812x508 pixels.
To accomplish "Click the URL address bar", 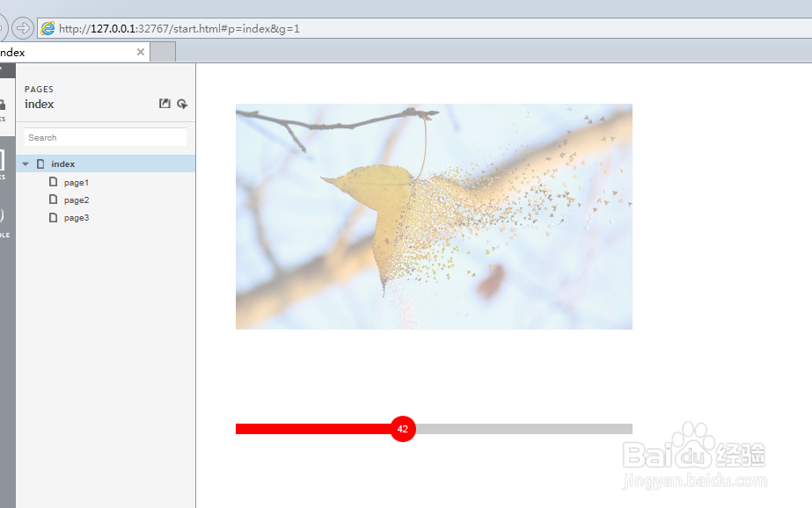I will pyautogui.click(x=425, y=28).
